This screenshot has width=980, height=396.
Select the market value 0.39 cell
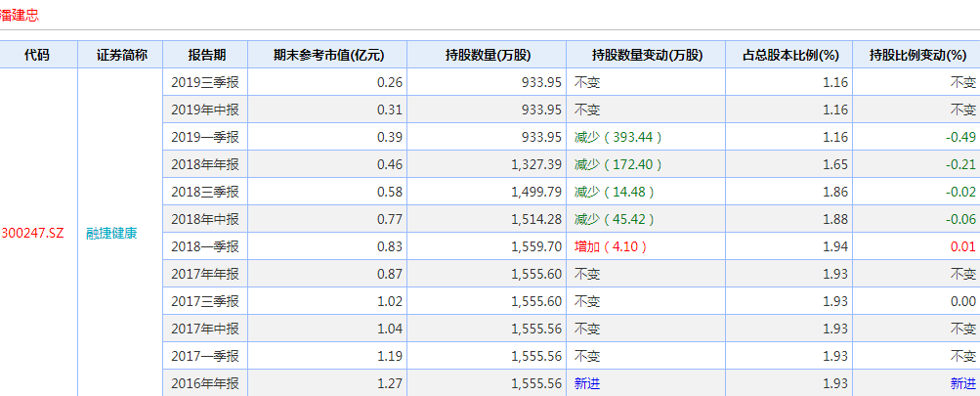327,137
